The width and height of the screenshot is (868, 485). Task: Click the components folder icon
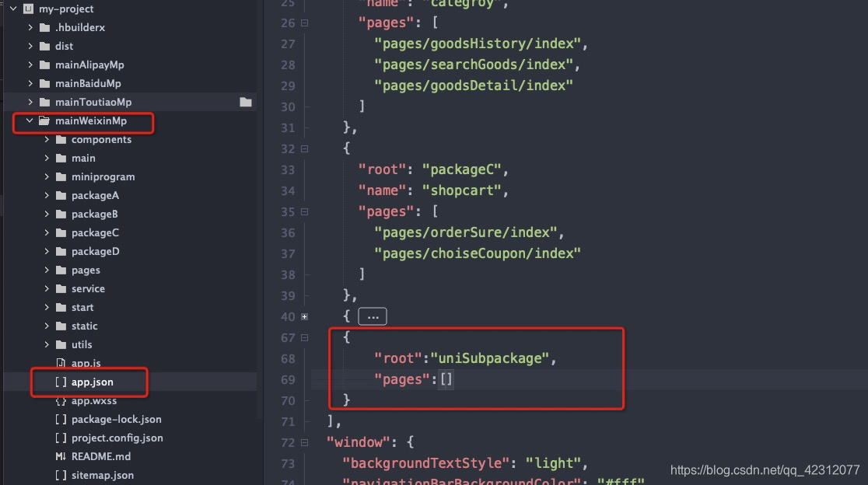tap(61, 139)
